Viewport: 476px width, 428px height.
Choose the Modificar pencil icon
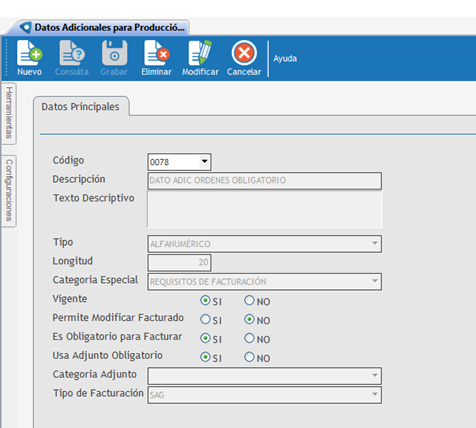point(200,53)
